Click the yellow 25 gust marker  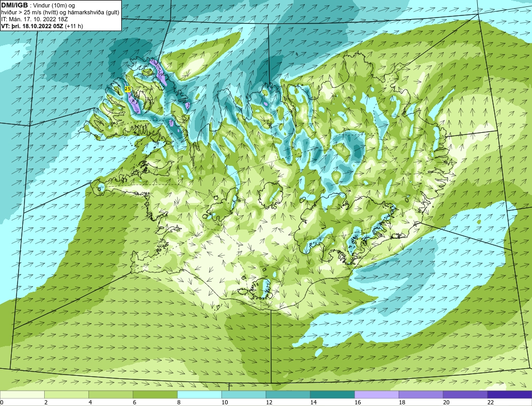tap(128, 89)
